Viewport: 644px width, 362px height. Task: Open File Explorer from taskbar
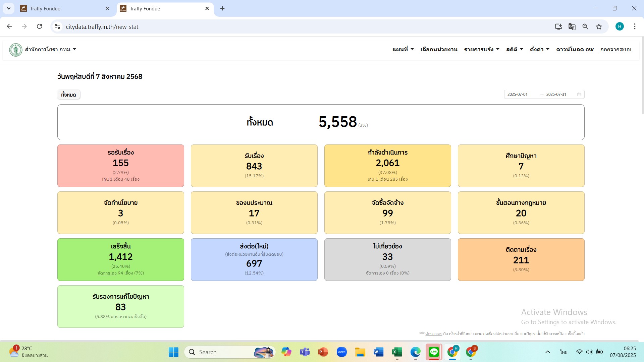coord(360,352)
